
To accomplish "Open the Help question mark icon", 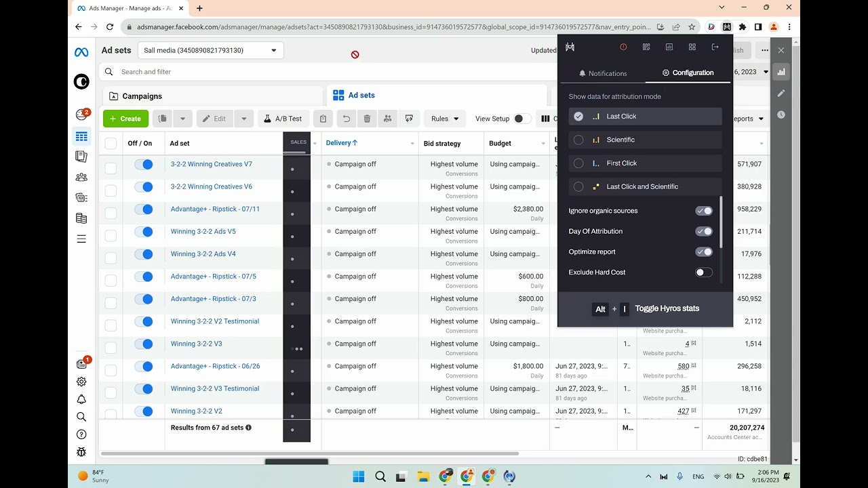I will 81,434.
